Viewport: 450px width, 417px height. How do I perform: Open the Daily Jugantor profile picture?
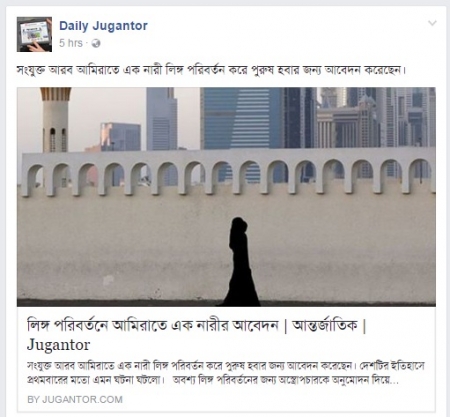pos(34,34)
